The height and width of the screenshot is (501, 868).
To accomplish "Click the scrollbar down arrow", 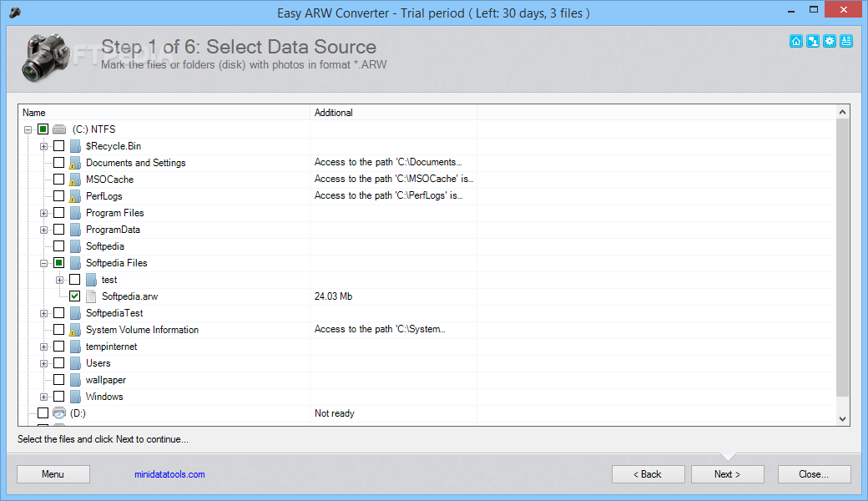I will (842, 419).
